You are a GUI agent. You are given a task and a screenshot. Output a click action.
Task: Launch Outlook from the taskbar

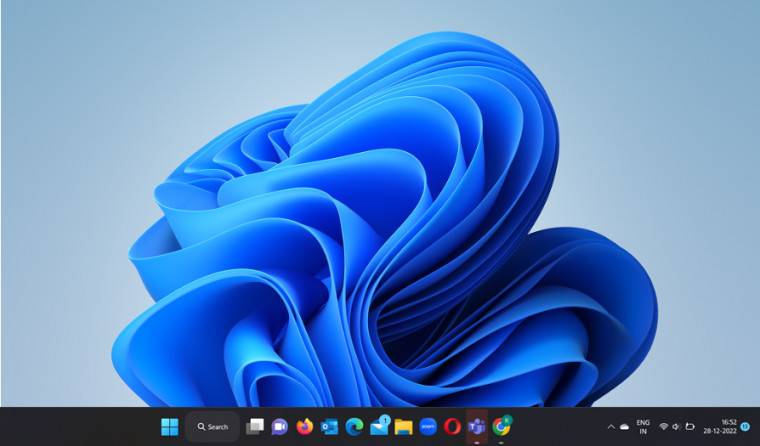pos(329,426)
